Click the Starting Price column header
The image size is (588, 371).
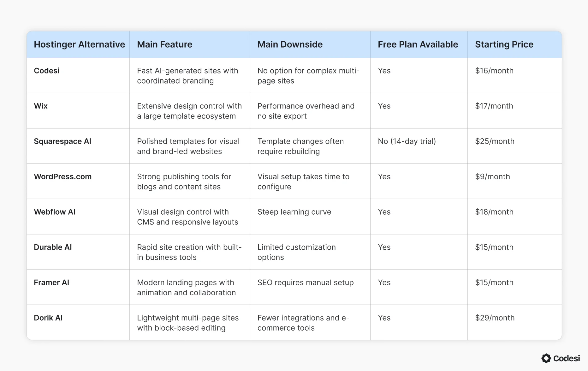pos(504,44)
